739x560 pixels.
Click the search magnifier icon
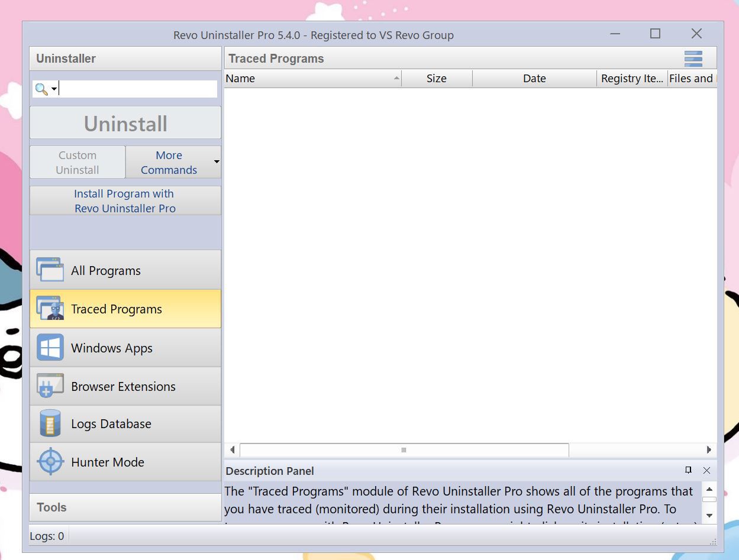(x=41, y=89)
